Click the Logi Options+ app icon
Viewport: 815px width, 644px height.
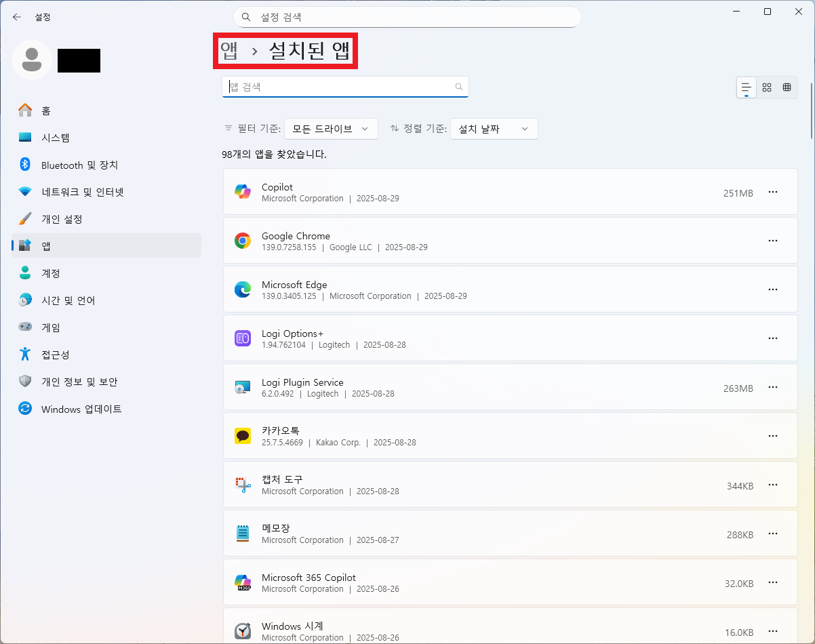click(x=243, y=338)
